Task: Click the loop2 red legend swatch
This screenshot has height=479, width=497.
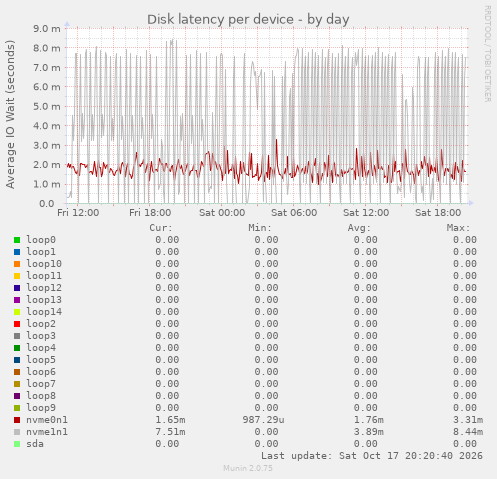Action: 17,324
